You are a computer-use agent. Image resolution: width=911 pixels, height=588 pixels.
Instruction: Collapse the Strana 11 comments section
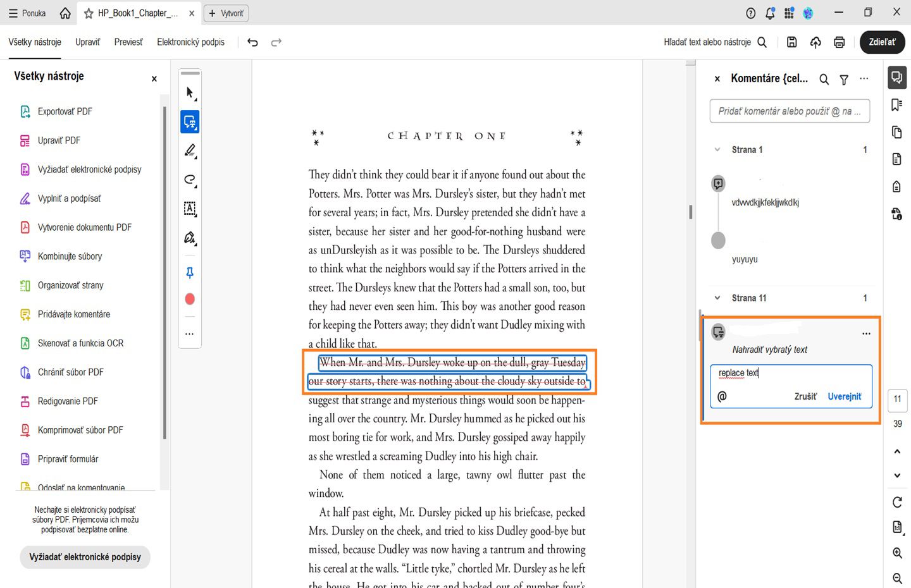[x=717, y=298]
